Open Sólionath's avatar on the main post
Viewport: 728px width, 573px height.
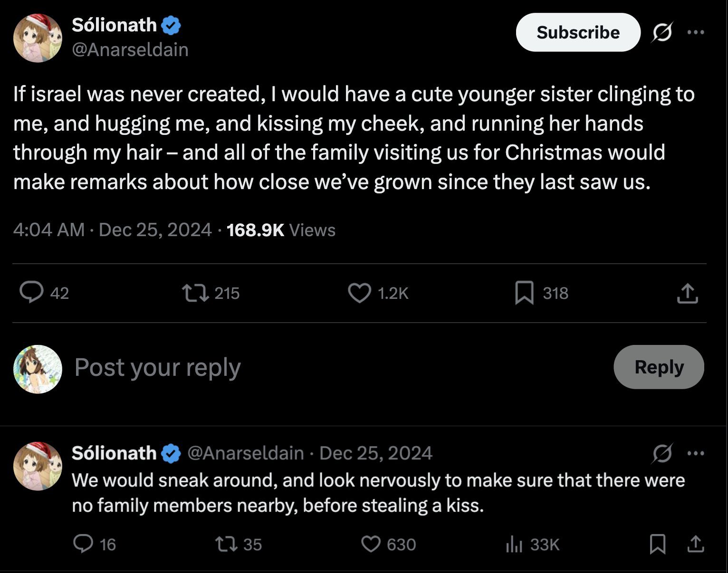tap(38, 38)
